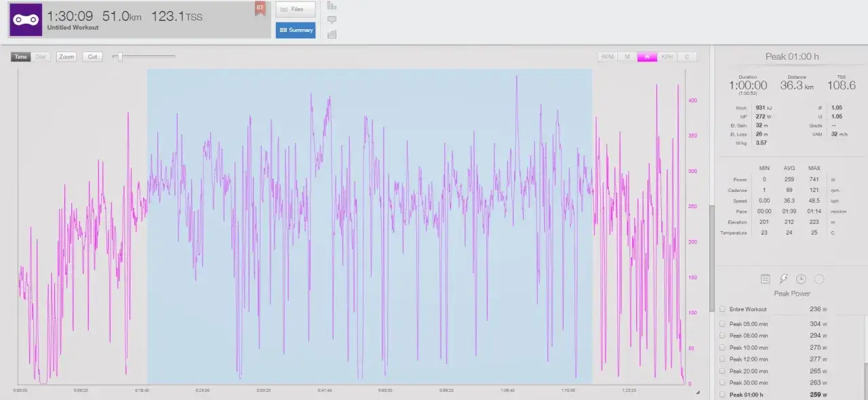Click the purple bike chain workout icon

tap(25, 20)
